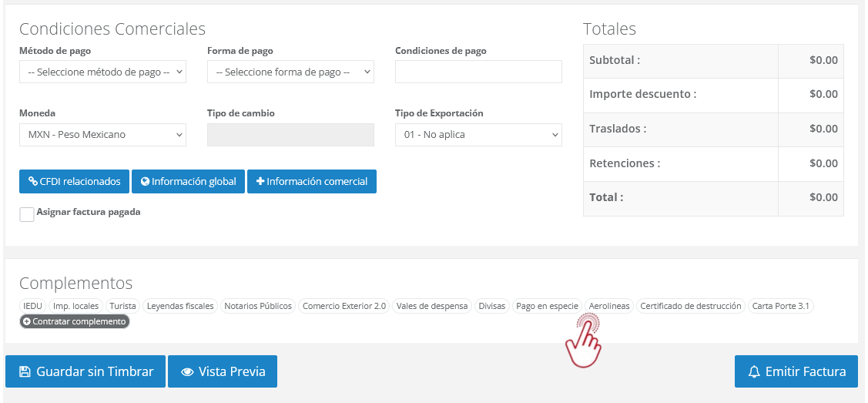Select the IEDU complement tag
The width and height of the screenshot is (868, 403).
pyautogui.click(x=33, y=306)
